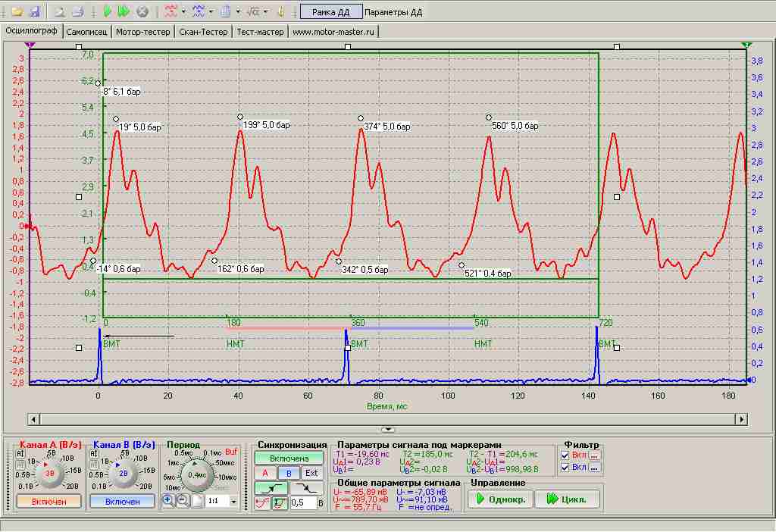The width and height of the screenshot is (776, 532).
Task: Toggle red channel filter checkbox
Action: point(565,455)
